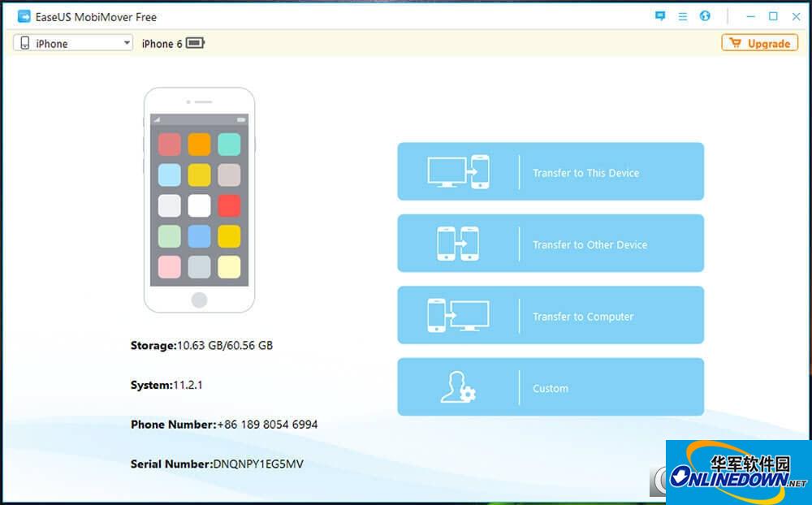Click the computer-to-phone transfer icon
The height and width of the screenshot is (505, 812).
tap(458, 171)
